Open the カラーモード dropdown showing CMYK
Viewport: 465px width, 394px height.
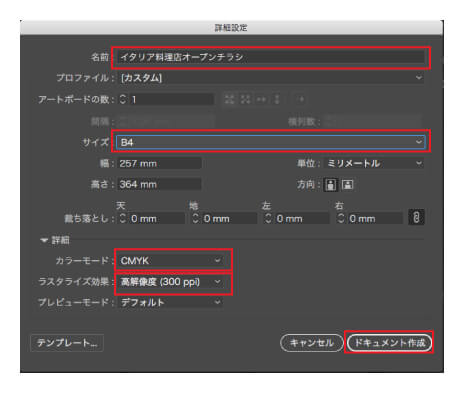tap(171, 260)
